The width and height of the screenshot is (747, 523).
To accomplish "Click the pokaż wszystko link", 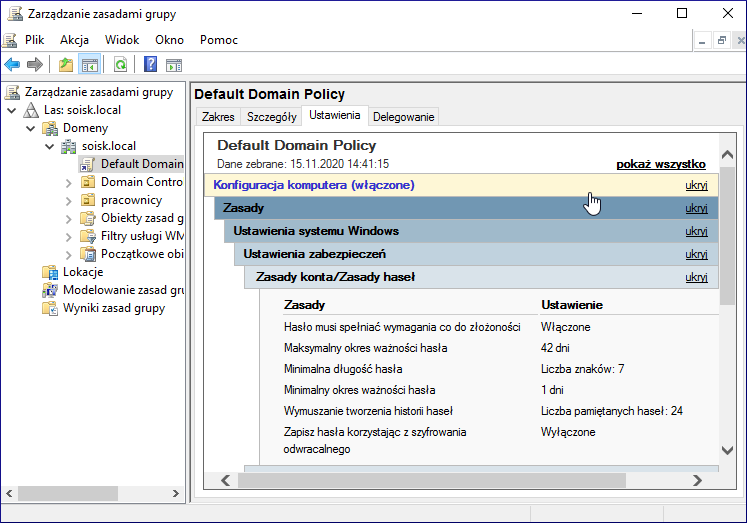I will click(661, 164).
